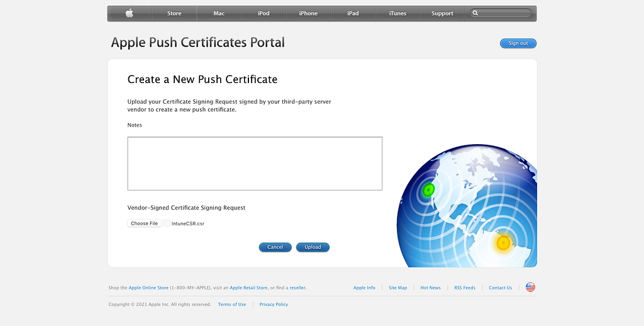
Task: Open the Hot News footer link
Action: point(430,288)
